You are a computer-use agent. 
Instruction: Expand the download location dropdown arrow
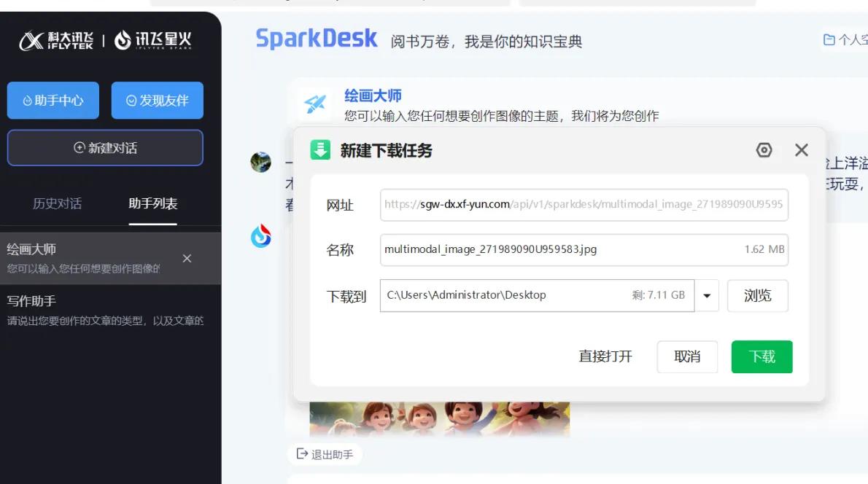click(x=705, y=295)
